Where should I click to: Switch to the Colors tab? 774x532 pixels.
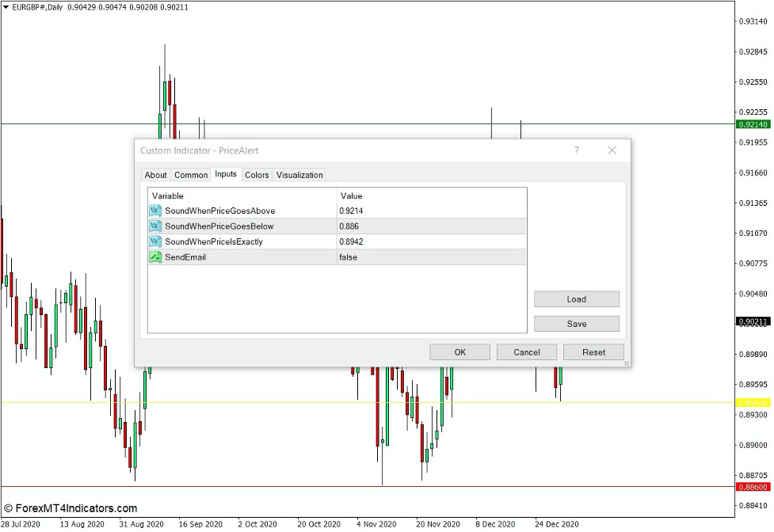click(x=256, y=175)
